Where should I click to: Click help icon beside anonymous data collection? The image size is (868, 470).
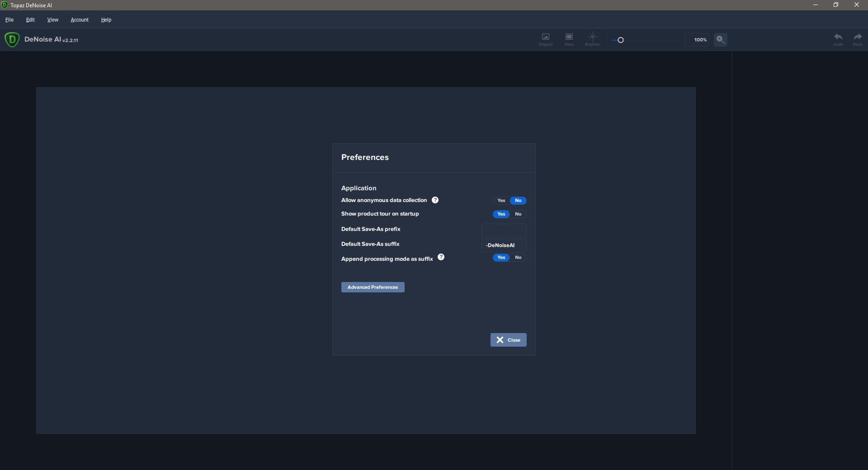pos(435,200)
